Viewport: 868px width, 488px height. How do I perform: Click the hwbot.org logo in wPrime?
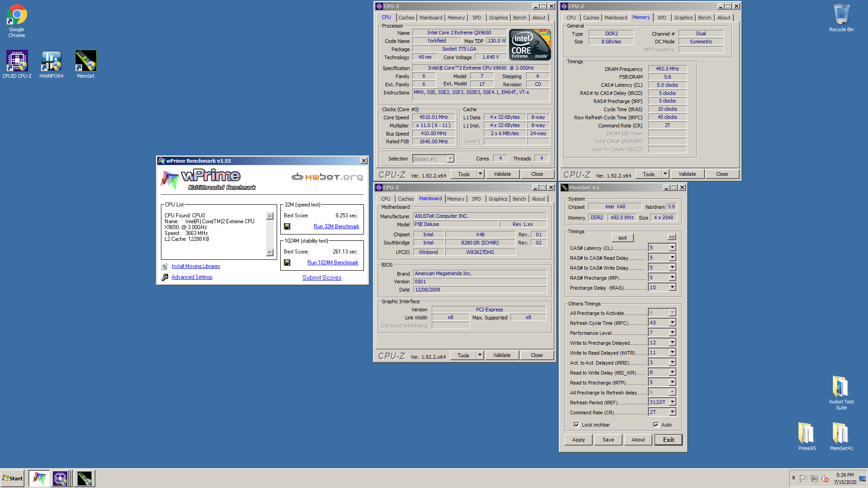(x=327, y=177)
